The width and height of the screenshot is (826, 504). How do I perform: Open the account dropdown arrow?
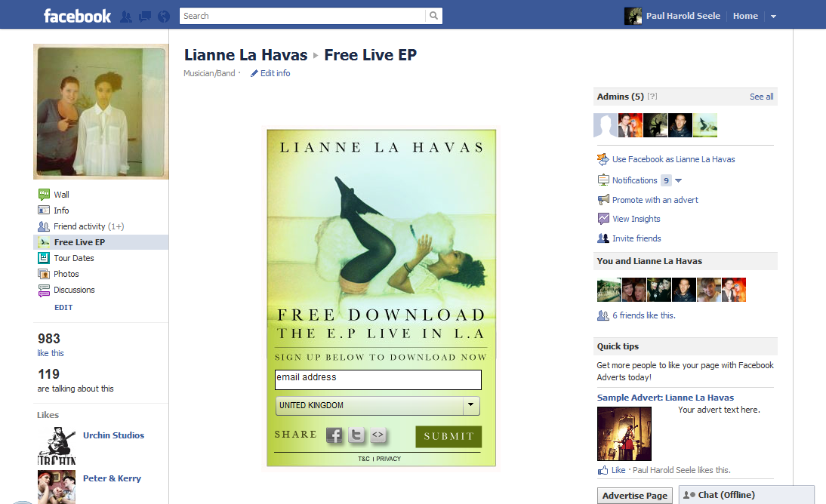(773, 17)
